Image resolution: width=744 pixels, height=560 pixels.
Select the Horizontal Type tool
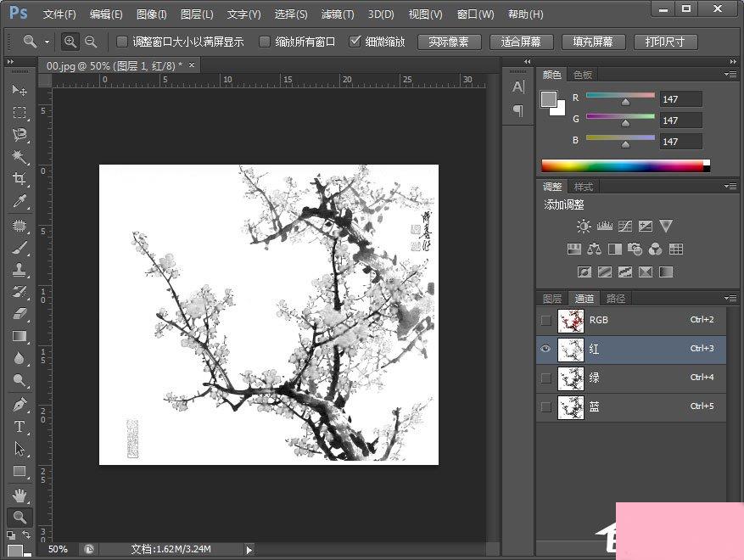pos(19,427)
